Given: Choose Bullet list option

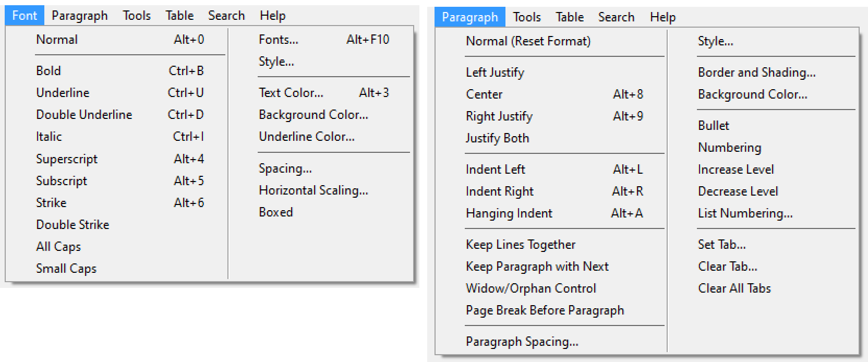Looking at the screenshot, I should (714, 126).
